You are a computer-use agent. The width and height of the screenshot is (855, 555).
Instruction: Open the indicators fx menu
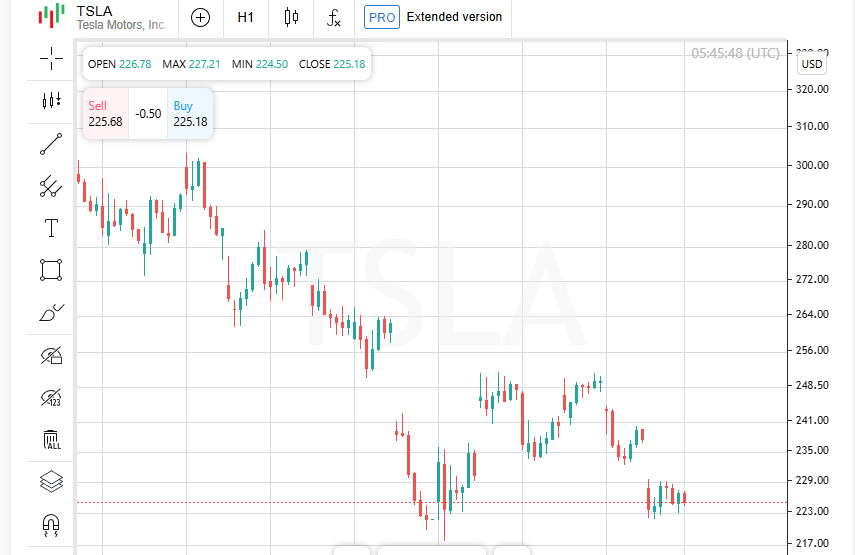(333, 18)
